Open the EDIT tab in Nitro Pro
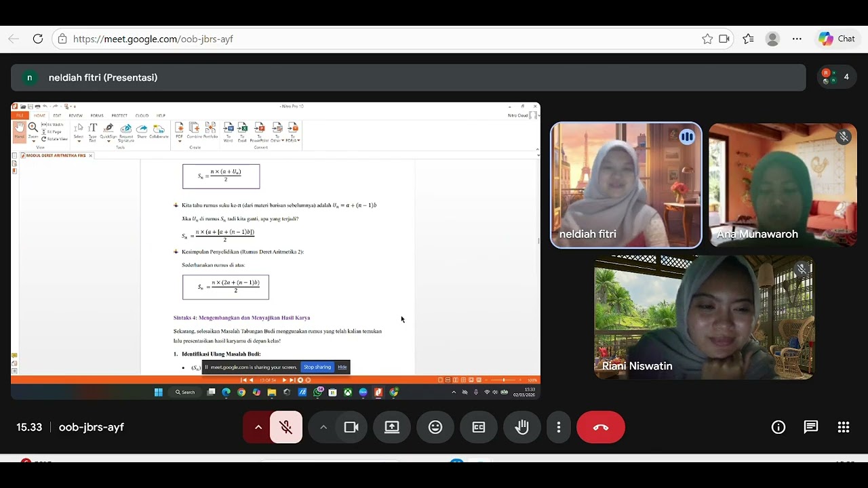The height and width of the screenshot is (488, 868). tap(57, 115)
